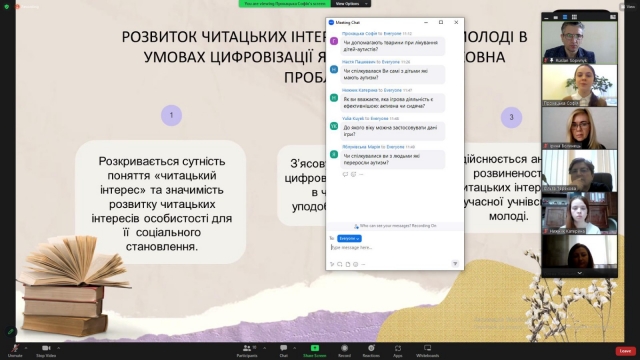This screenshot has width=640, height=360.
Task: Select Ruslan's video thumbnail
Action: pyautogui.click(x=580, y=42)
